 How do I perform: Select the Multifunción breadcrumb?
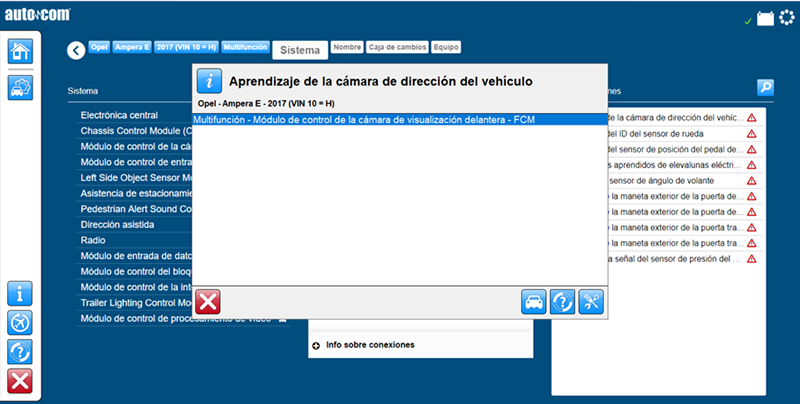click(x=245, y=47)
